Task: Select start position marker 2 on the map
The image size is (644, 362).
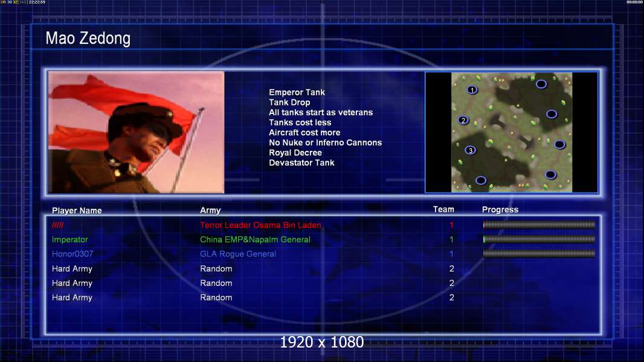Action: click(463, 120)
